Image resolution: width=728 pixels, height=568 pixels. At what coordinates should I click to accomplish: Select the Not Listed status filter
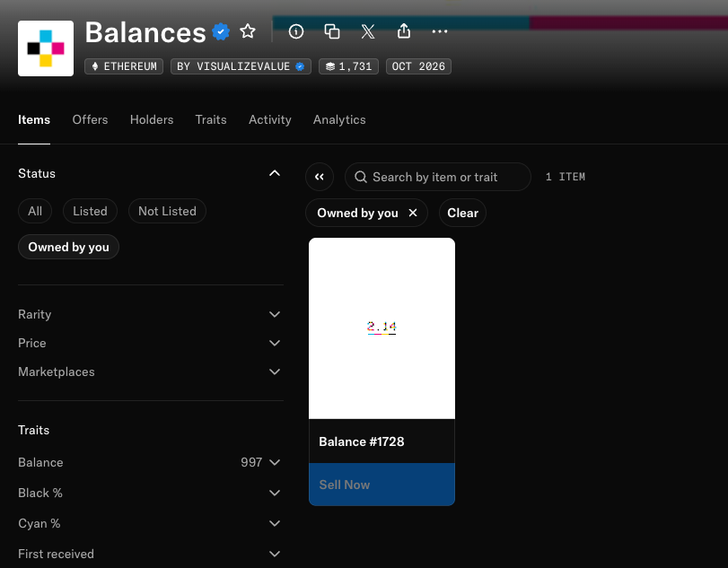pyautogui.click(x=167, y=211)
